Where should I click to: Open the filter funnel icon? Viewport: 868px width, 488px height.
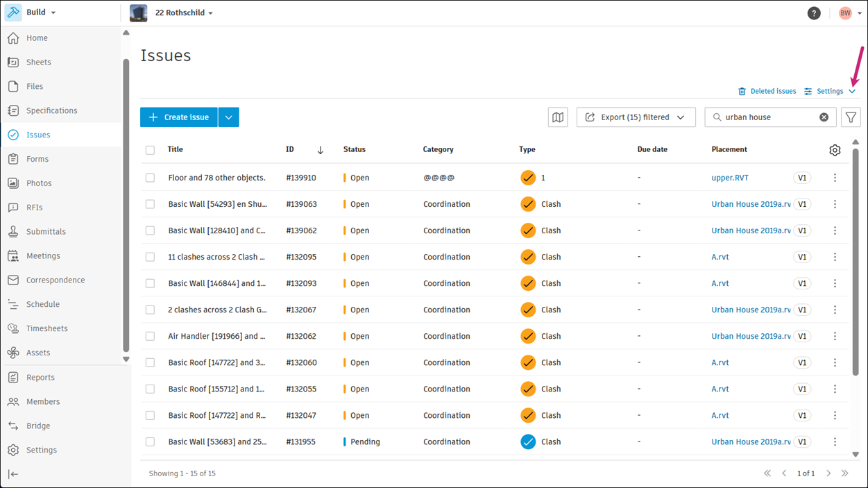851,117
